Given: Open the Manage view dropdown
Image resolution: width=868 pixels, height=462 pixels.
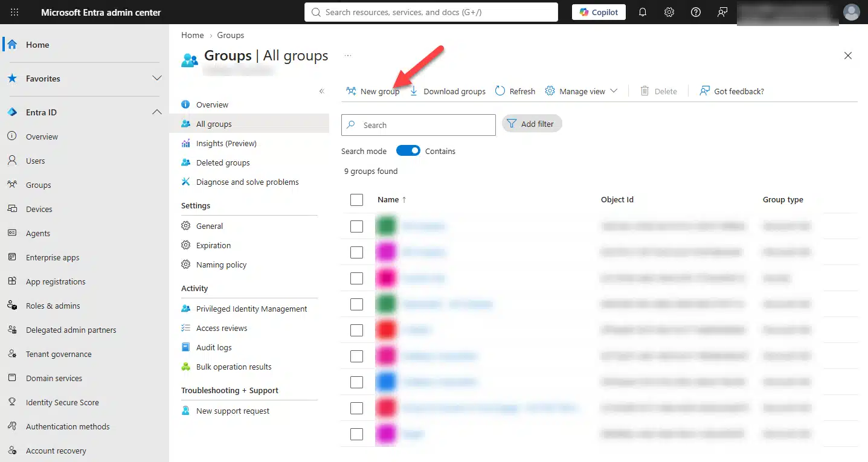Looking at the screenshot, I should [x=581, y=91].
